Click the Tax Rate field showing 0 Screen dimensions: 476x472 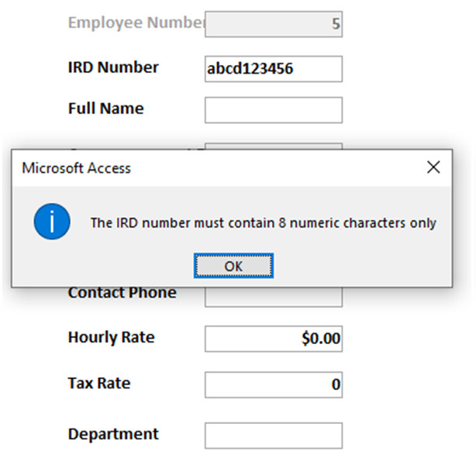[274, 384]
